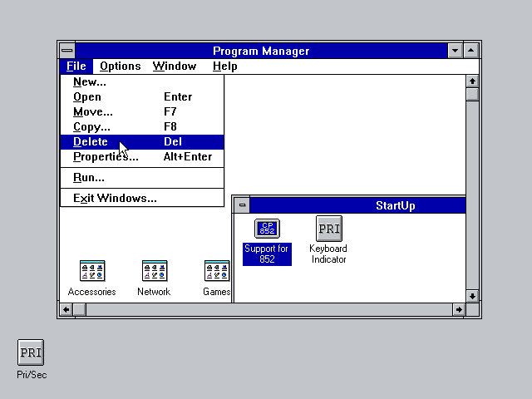Select Copy... in the File menu
Screen dimensions: 532x399
tap(142, 127)
